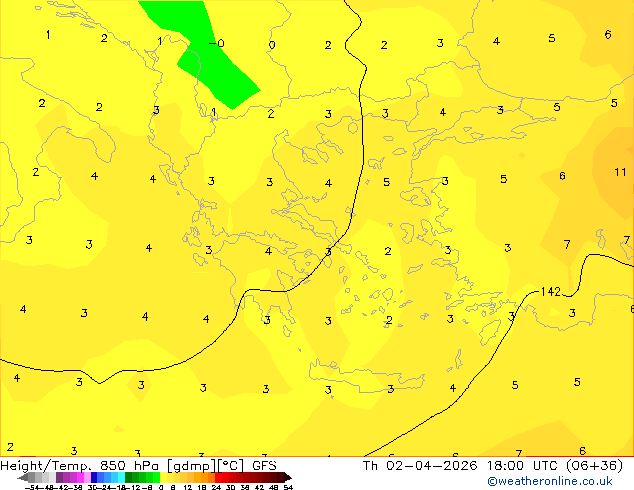Click the "GFS" model label
Screen dimensions: 634x490
point(264,466)
